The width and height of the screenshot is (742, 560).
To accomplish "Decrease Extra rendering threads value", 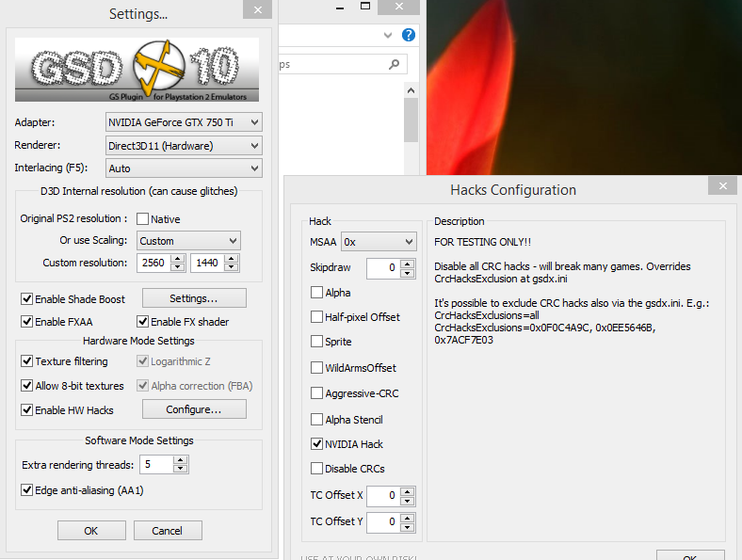I will [180, 469].
